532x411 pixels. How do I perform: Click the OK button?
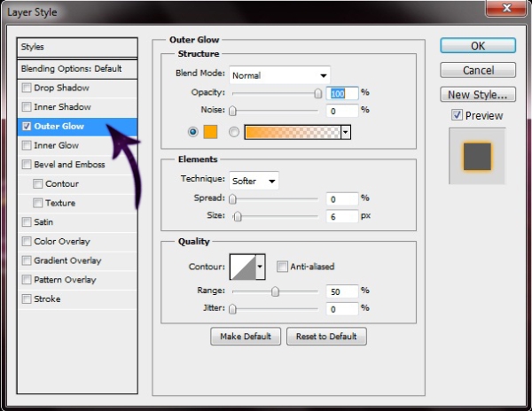pyautogui.click(x=477, y=46)
